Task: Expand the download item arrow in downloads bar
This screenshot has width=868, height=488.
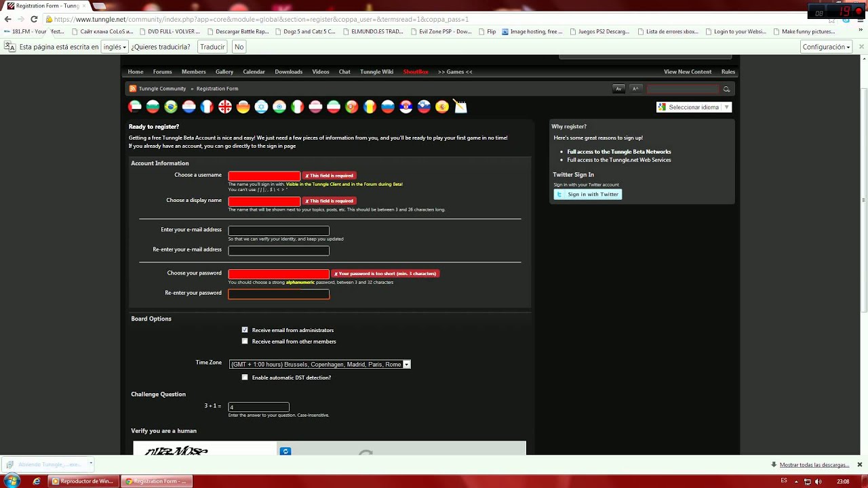Action: pyautogui.click(x=90, y=464)
